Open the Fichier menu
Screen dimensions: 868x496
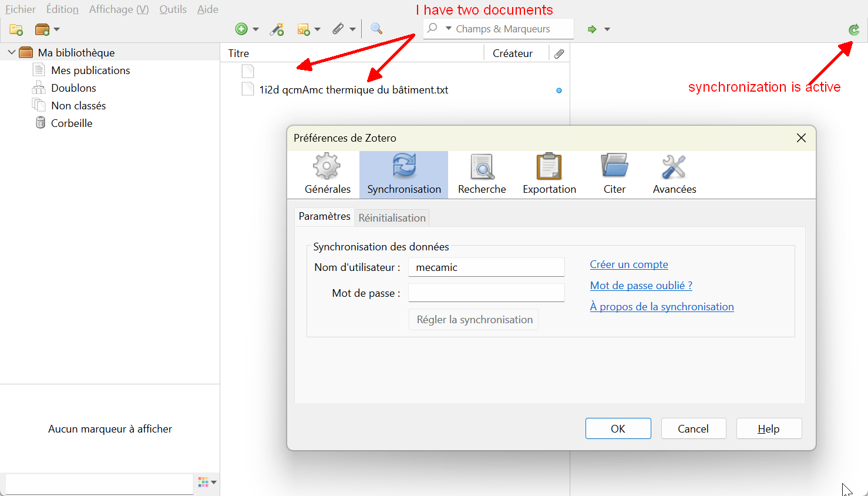(21, 9)
